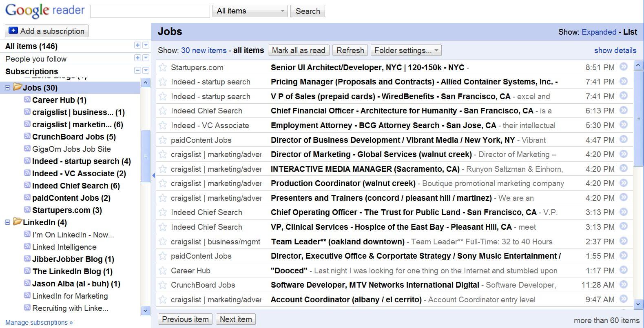
Task: Open the Employment Attorney item's original page arrow icon
Action: click(623, 125)
